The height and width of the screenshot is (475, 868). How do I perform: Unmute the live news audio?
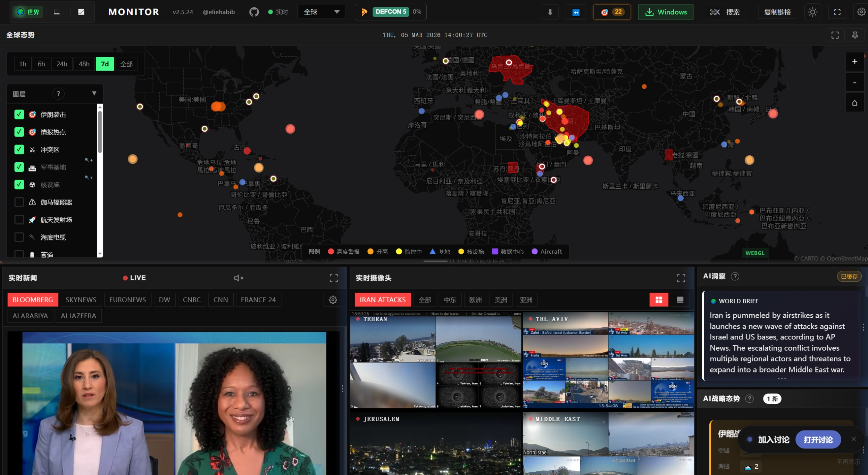[x=238, y=278]
